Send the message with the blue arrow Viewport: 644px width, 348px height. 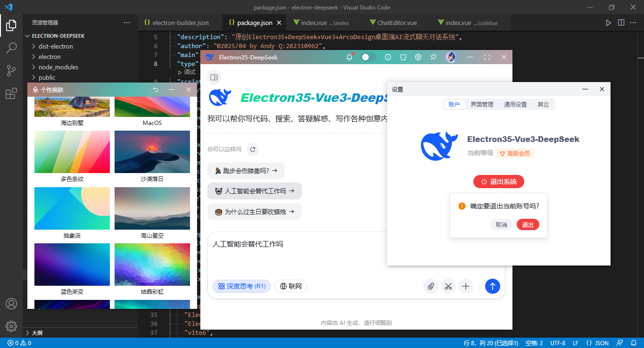tap(493, 286)
